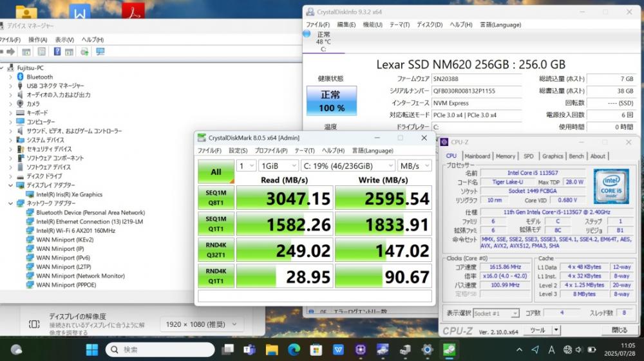
Task: Open 設定(S) menu in CrystalDiskMark
Action: [238, 151]
